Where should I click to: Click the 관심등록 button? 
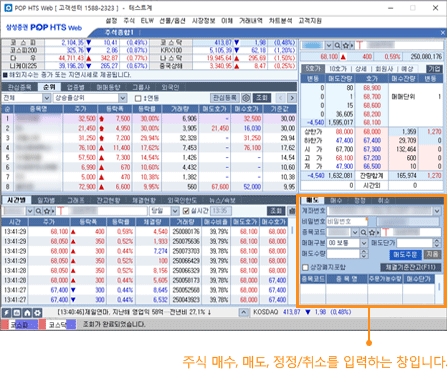coord(225,98)
